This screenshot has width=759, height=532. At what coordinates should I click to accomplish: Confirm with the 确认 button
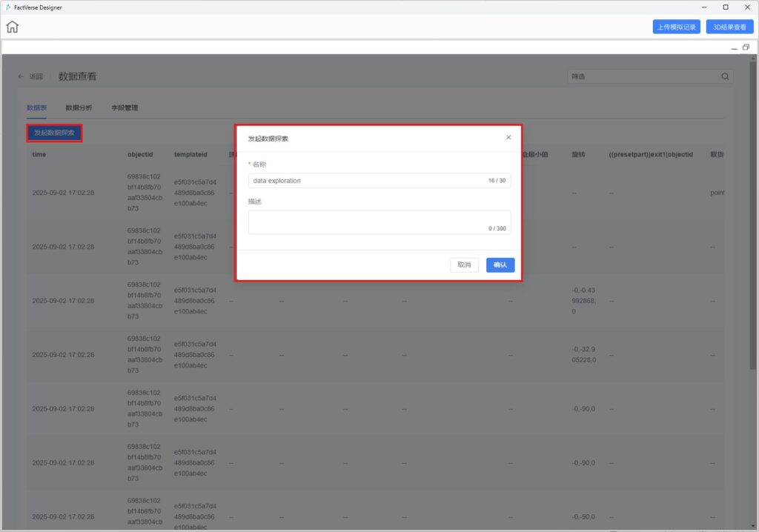[500, 265]
